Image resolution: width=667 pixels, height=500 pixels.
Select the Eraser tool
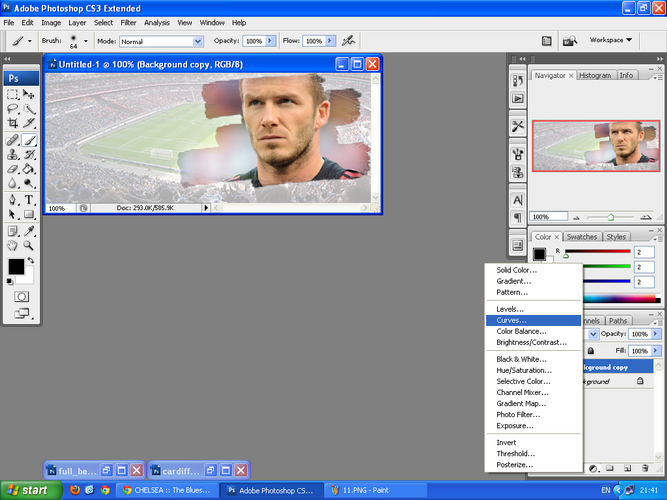pos(13,169)
